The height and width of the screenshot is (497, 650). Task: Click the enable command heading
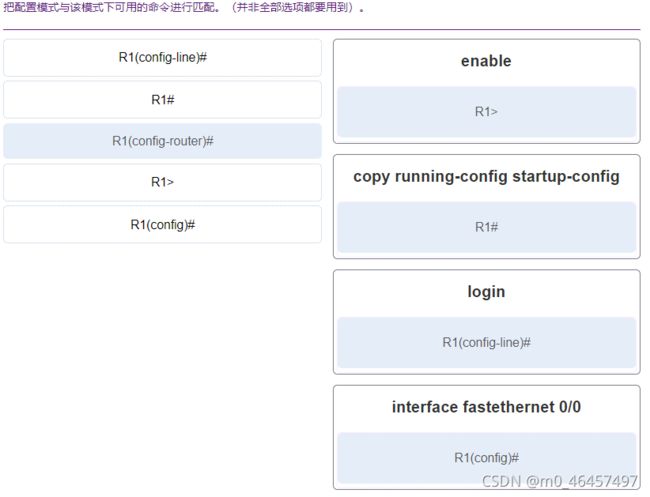pos(486,61)
